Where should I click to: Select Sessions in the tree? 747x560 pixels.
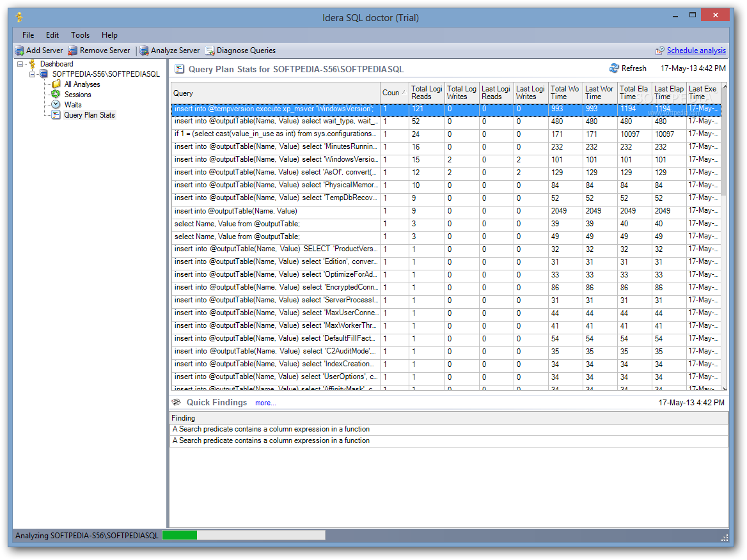coord(77,94)
